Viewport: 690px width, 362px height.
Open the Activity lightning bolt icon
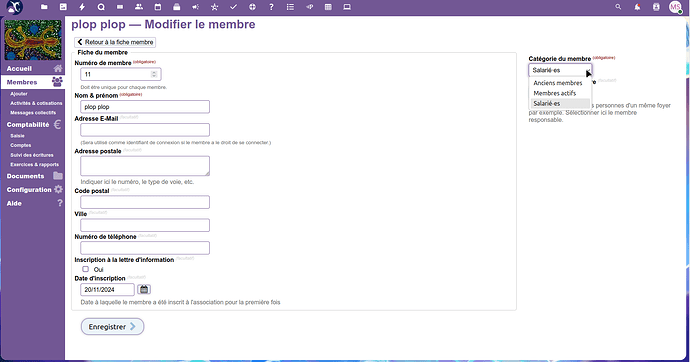pyautogui.click(x=82, y=7)
